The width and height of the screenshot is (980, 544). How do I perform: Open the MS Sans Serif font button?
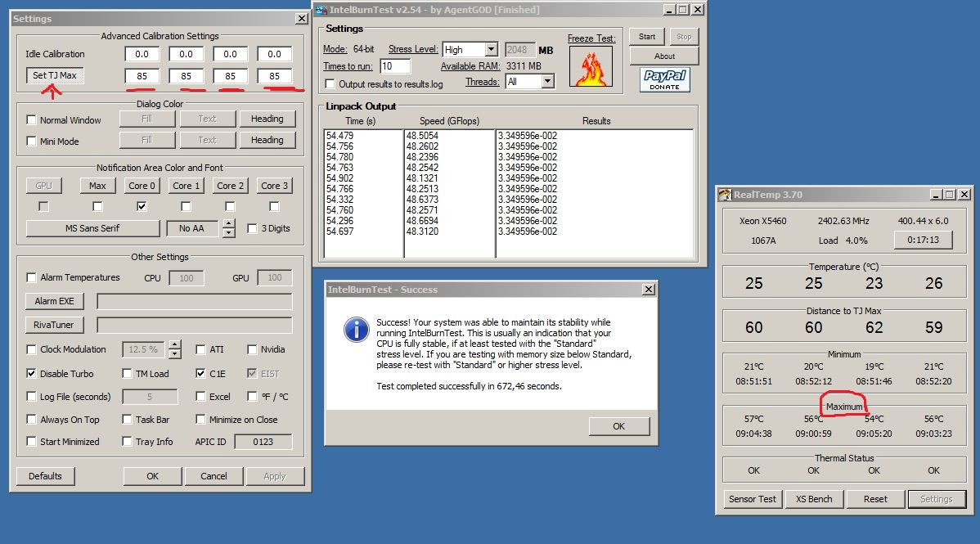(92, 228)
